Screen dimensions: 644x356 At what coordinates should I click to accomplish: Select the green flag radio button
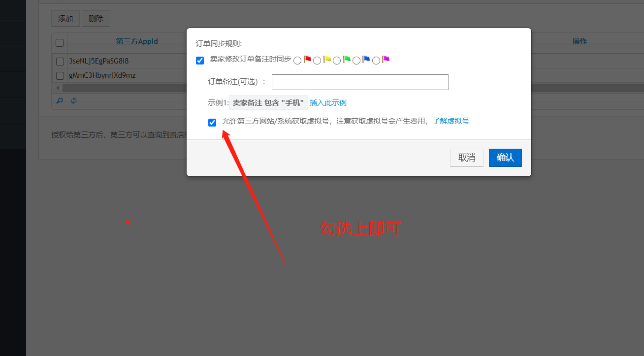[337, 61]
